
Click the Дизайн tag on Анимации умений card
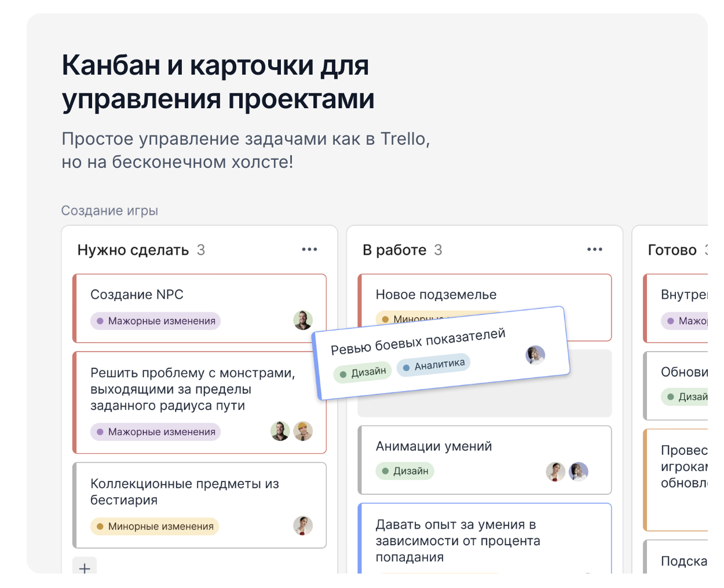[405, 471]
